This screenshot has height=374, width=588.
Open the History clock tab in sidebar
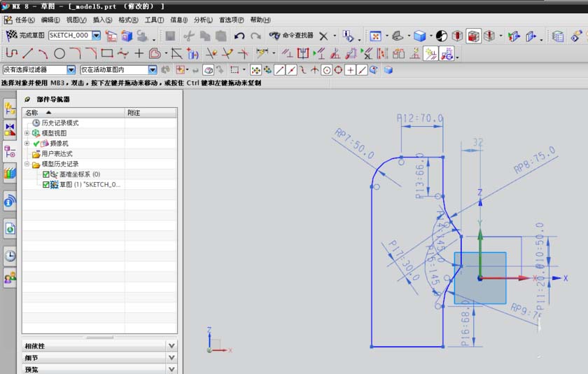click(10, 256)
